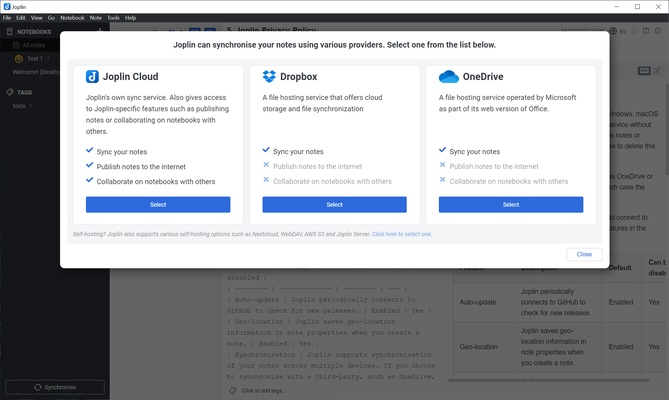This screenshot has height=400, width=669.
Task: Click the tag icon beside 'Click to add tags'
Action: pyautogui.click(x=233, y=390)
